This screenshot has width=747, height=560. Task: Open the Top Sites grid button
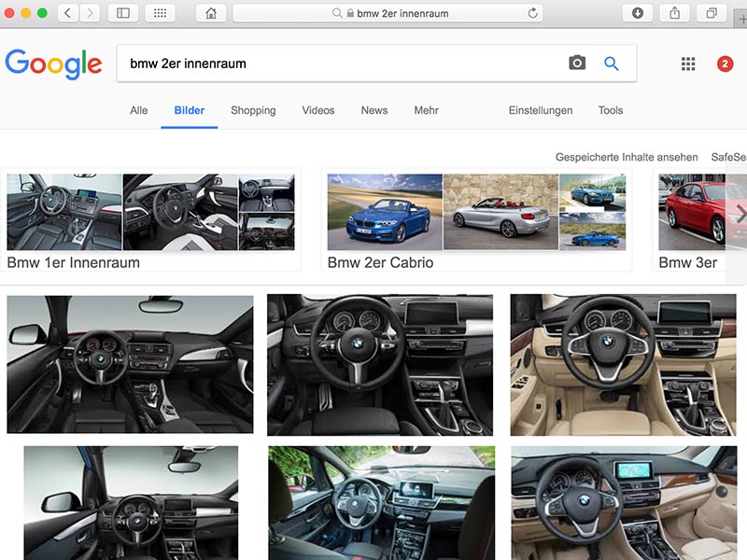coord(160,13)
